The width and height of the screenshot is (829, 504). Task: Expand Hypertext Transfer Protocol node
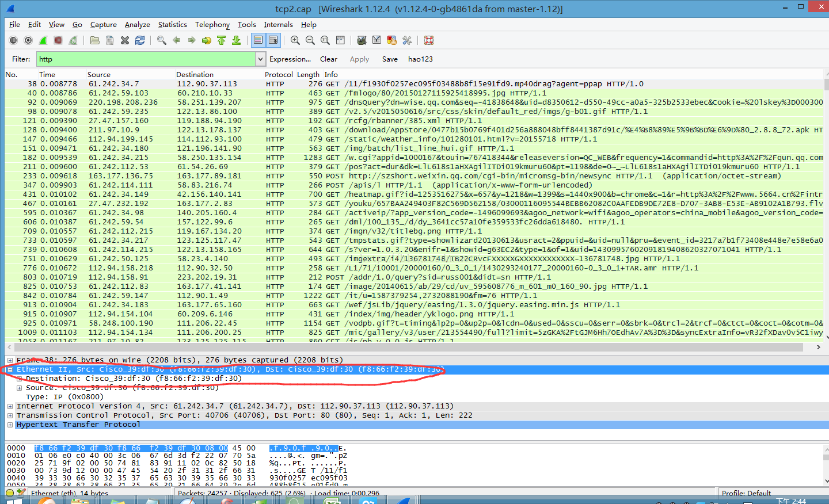click(10, 425)
